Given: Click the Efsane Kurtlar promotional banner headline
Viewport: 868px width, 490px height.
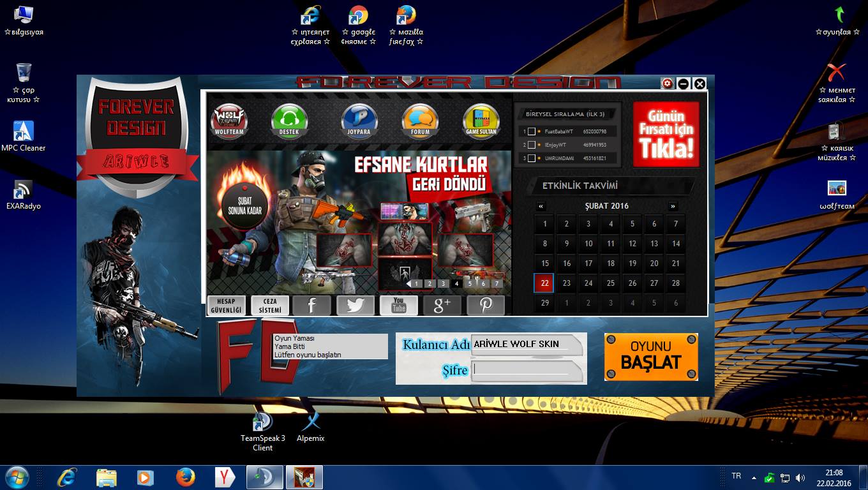Looking at the screenshot, I should [422, 174].
